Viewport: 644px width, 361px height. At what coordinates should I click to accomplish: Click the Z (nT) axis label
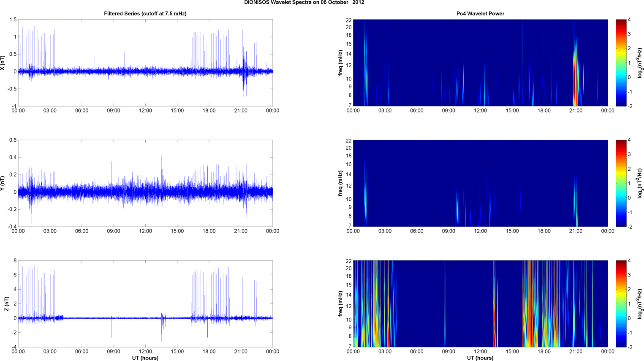[x=6, y=304]
